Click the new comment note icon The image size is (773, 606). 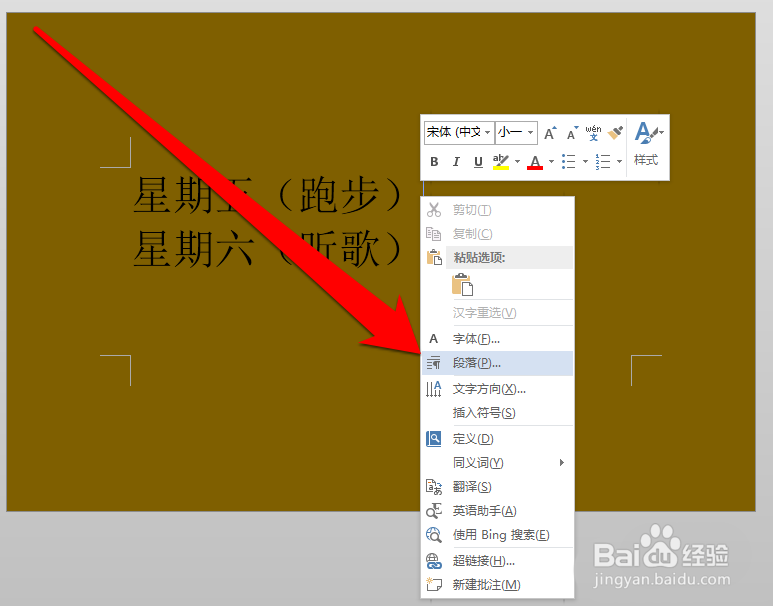point(433,585)
